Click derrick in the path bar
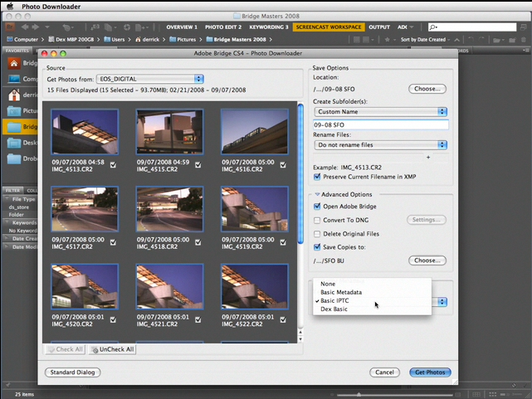The image size is (532, 399). (x=147, y=39)
